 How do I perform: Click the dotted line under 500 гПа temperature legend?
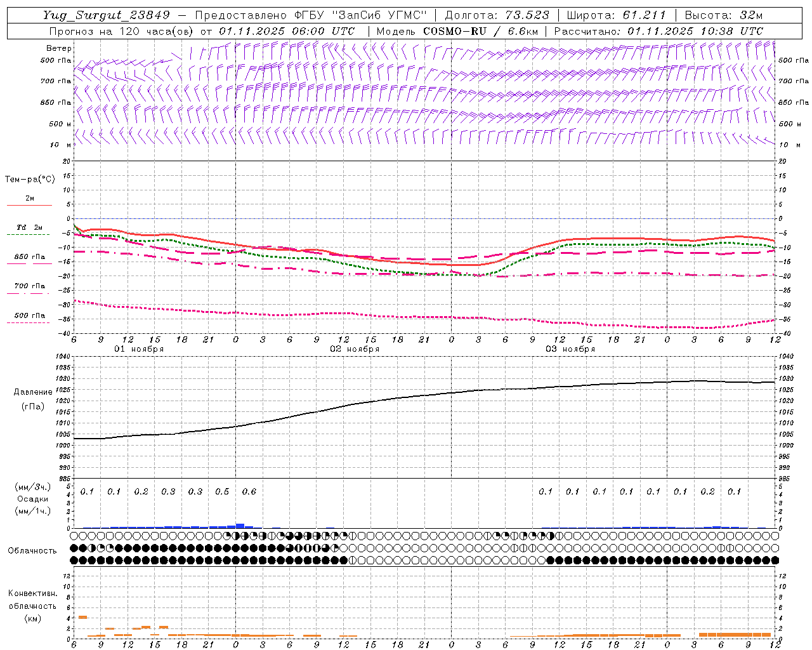click(x=29, y=322)
